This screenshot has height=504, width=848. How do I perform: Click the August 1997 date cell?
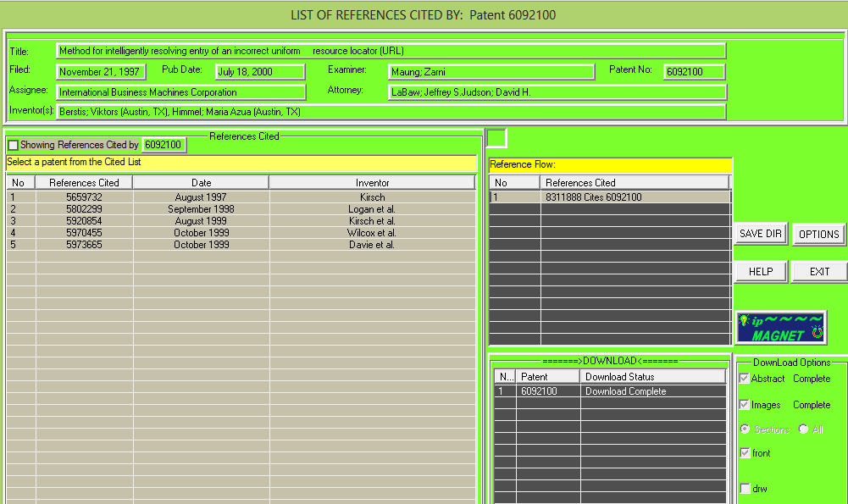point(201,197)
